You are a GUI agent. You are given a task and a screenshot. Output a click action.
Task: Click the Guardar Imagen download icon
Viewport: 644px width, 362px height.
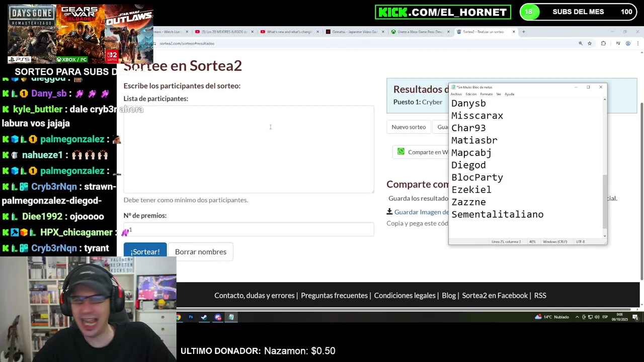point(389,212)
